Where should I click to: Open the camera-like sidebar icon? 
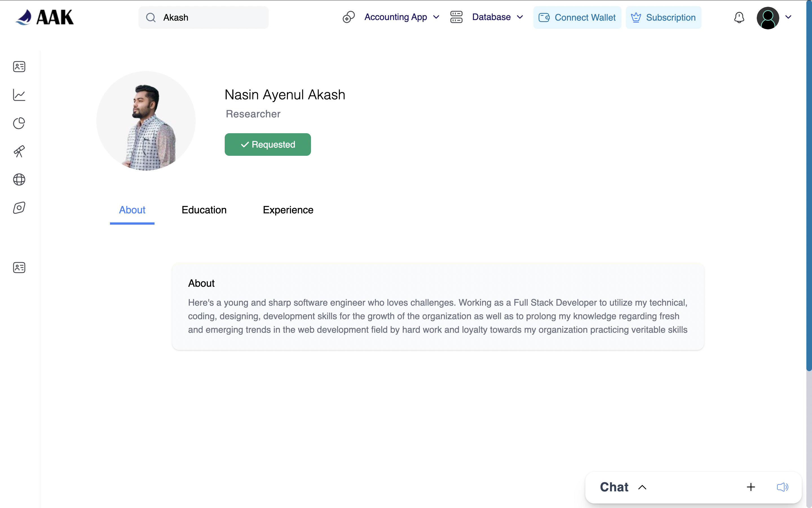19,208
